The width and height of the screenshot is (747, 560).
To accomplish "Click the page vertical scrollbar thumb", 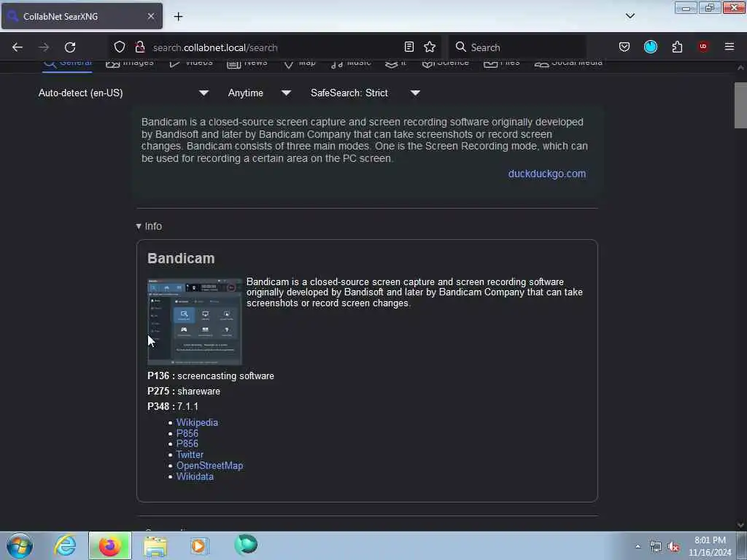I will [740, 105].
